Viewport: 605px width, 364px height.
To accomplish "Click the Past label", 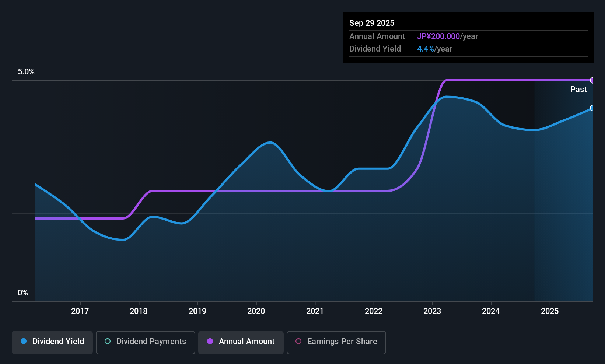I will tap(578, 89).
